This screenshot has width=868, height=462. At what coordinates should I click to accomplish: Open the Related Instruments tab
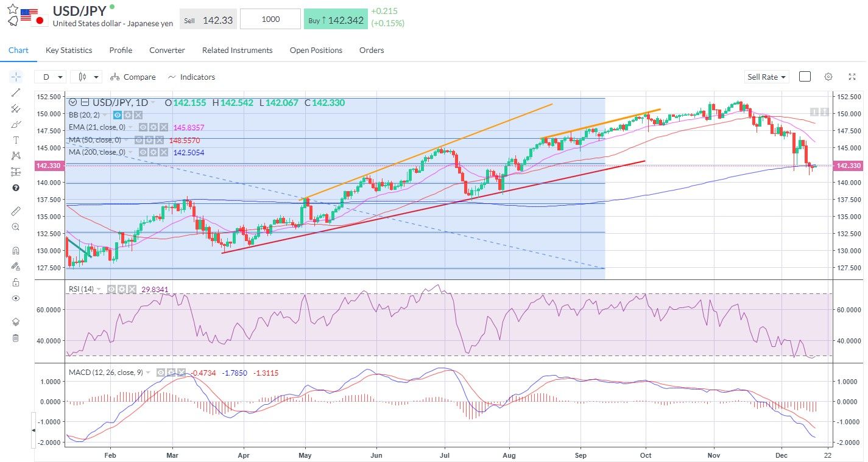[x=238, y=50]
